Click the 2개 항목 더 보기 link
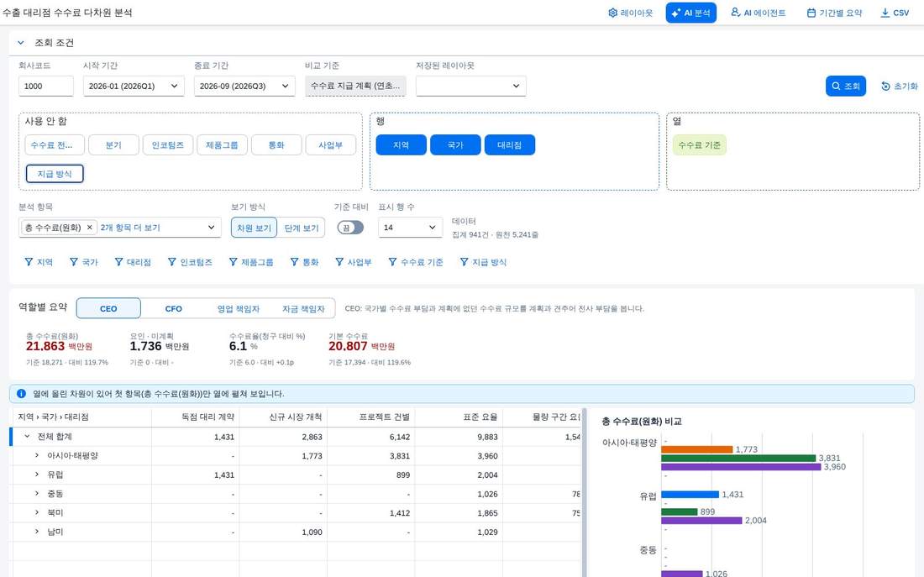The height and width of the screenshot is (577, 924). point(130,228)
